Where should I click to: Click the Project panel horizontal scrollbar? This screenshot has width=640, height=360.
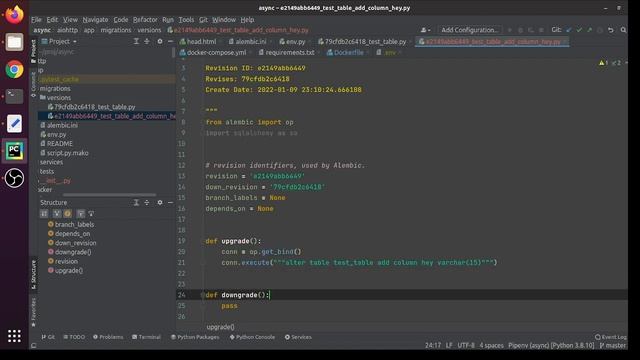(x=109, y=195)
